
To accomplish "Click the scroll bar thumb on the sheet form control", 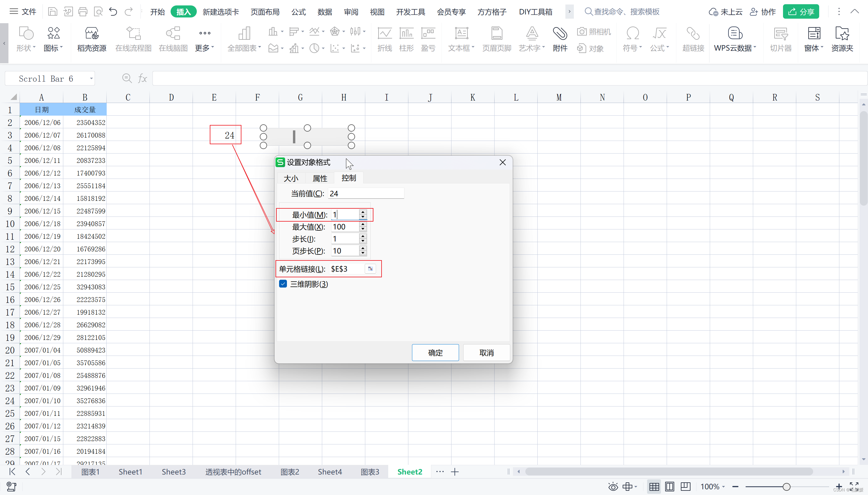I will pyautogui.click(x=294, y=137).
